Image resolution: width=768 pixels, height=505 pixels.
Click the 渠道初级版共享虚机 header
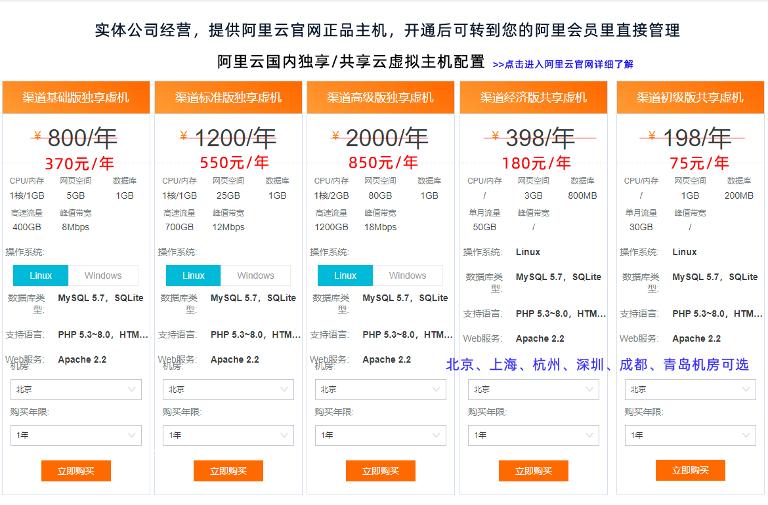coord(690,97)
